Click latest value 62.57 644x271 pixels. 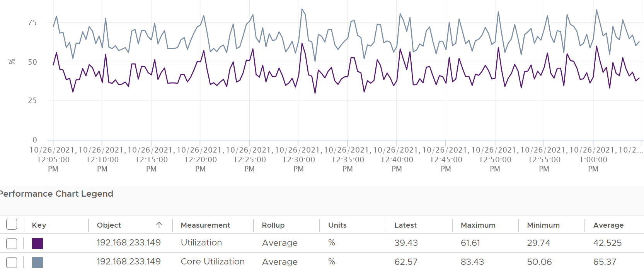[406, 262]
